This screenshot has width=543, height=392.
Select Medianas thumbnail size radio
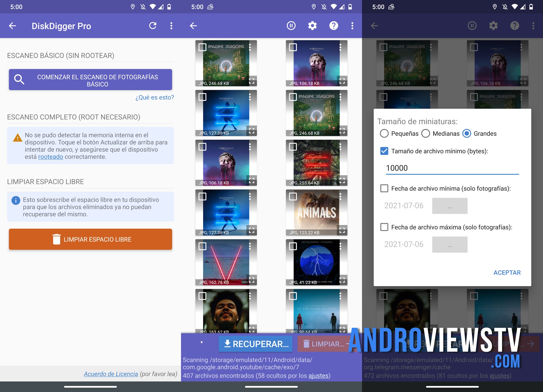pos(426,133)
